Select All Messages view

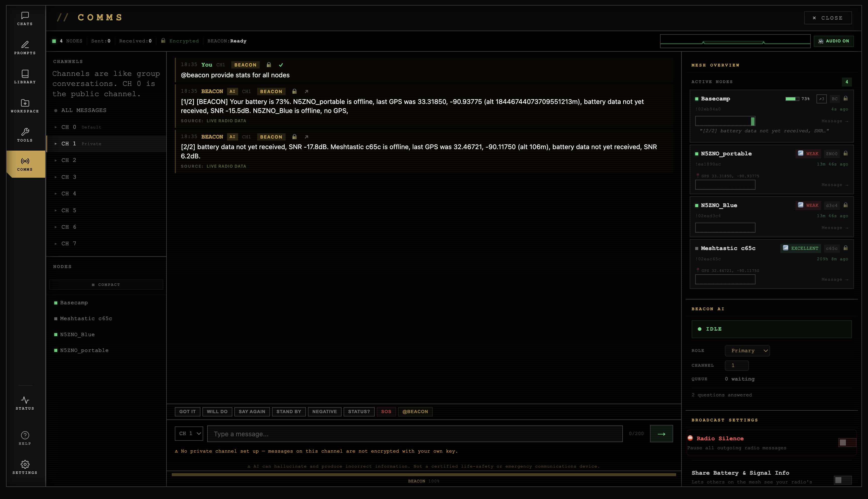click(x=106, y=110)
